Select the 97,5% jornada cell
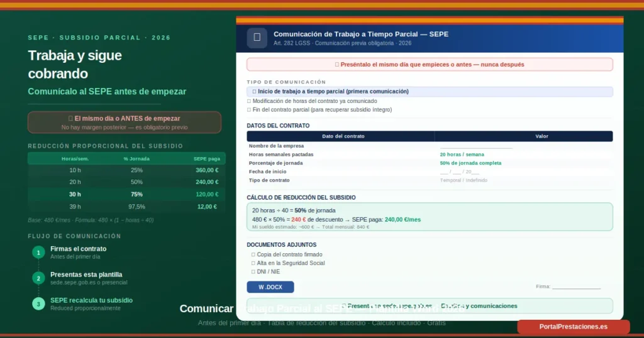644x338 pixels. [x=136, y=207]
